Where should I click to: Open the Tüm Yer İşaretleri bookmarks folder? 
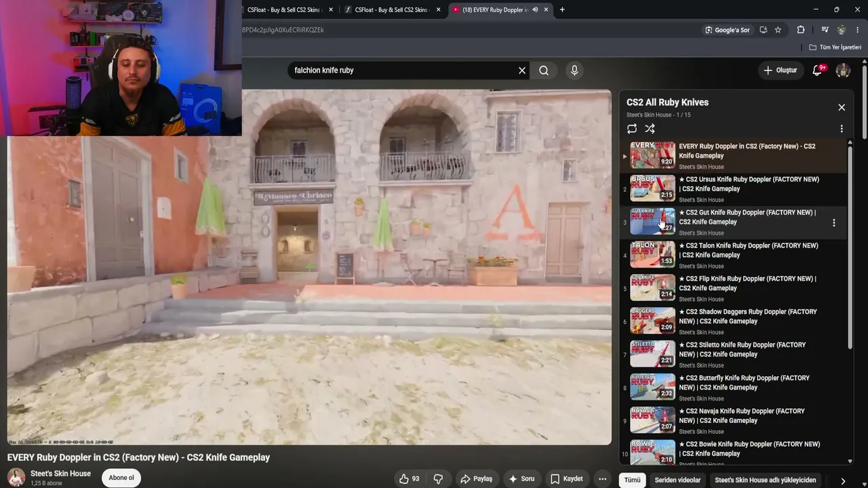click(835, 47)
